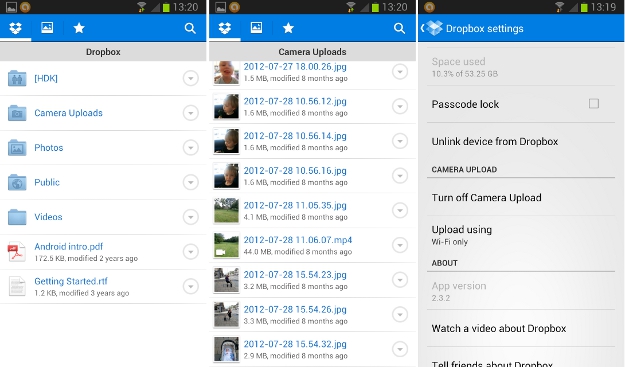Image resolution: width=625 pixels, height=367 pixels.
Task: Open the Photos folder icon
Action: [17, 147]
